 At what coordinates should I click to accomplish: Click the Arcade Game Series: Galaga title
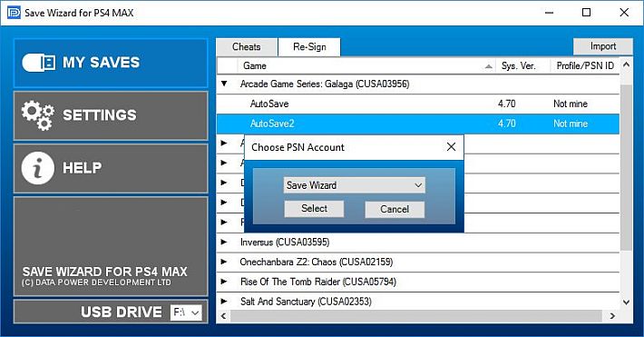pyautogui.click(x=325, y=84)
